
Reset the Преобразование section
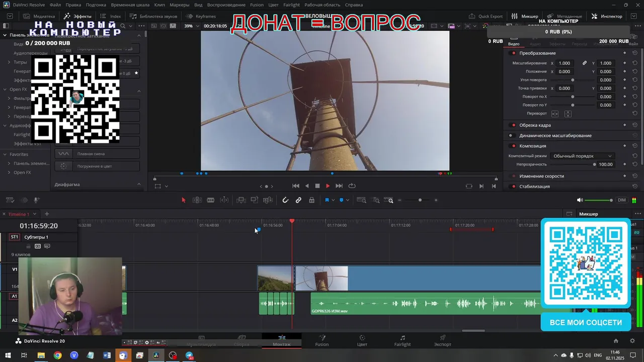click(635, 53)
